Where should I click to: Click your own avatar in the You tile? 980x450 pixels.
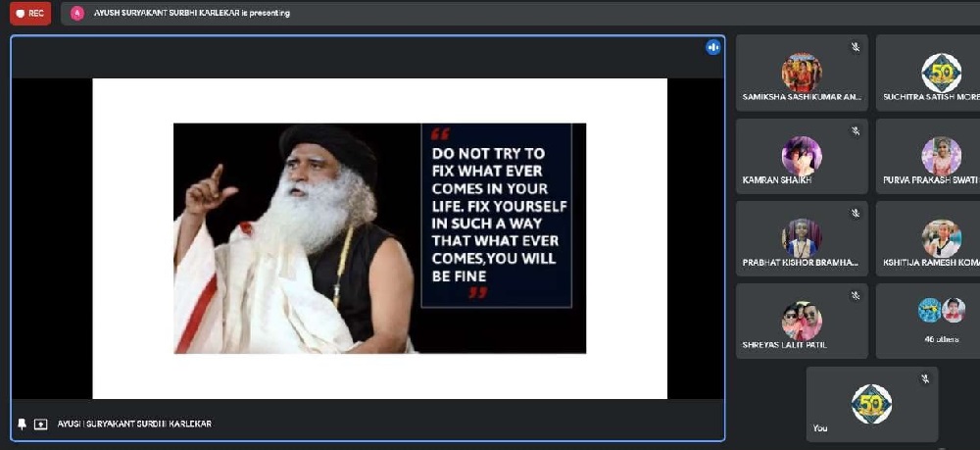coord(871,404)
